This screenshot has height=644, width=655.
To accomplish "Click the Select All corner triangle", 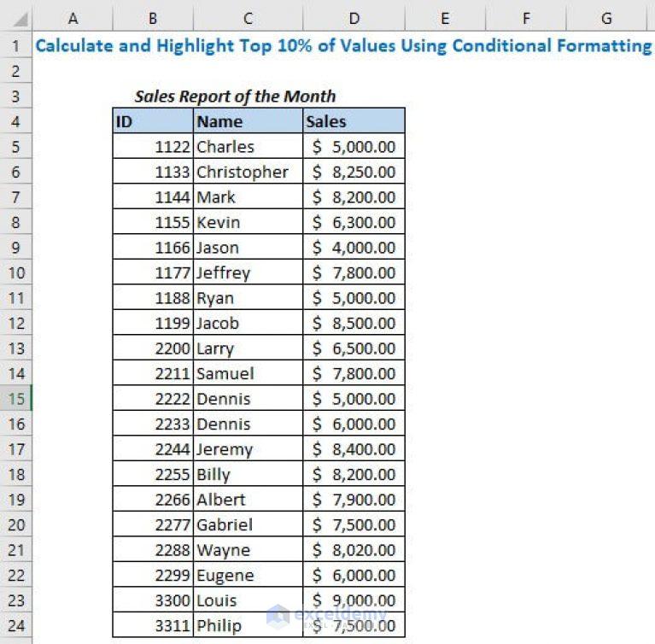I will pyautogui.click(x=20, y=19).
